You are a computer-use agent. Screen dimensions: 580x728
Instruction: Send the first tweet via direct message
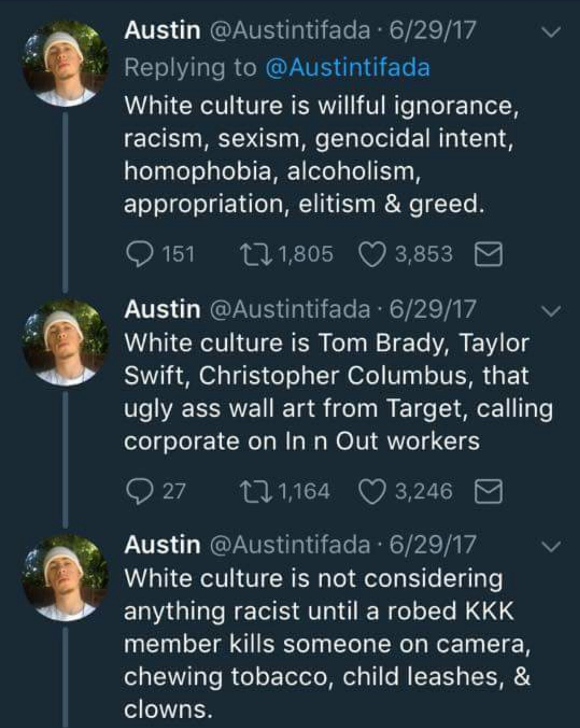(488, 254)
